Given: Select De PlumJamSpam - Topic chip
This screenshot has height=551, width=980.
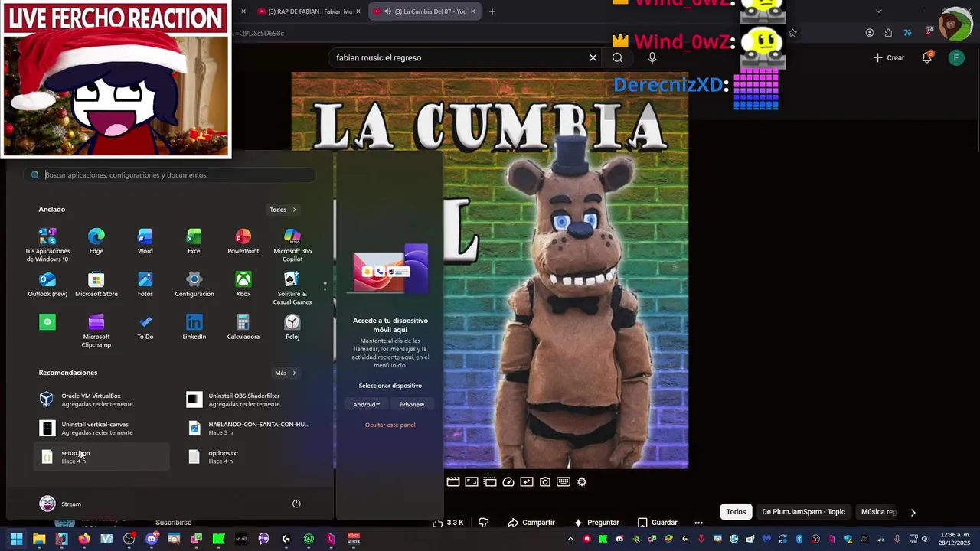Looking at the screenshot, I should 803,512.
